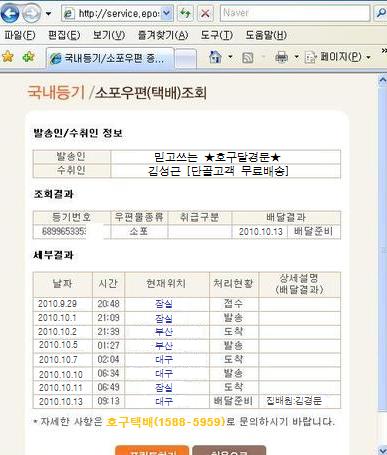Open the recent pages dropdown arrow
Screen dimensions: 387x455
tap(49, 14)
